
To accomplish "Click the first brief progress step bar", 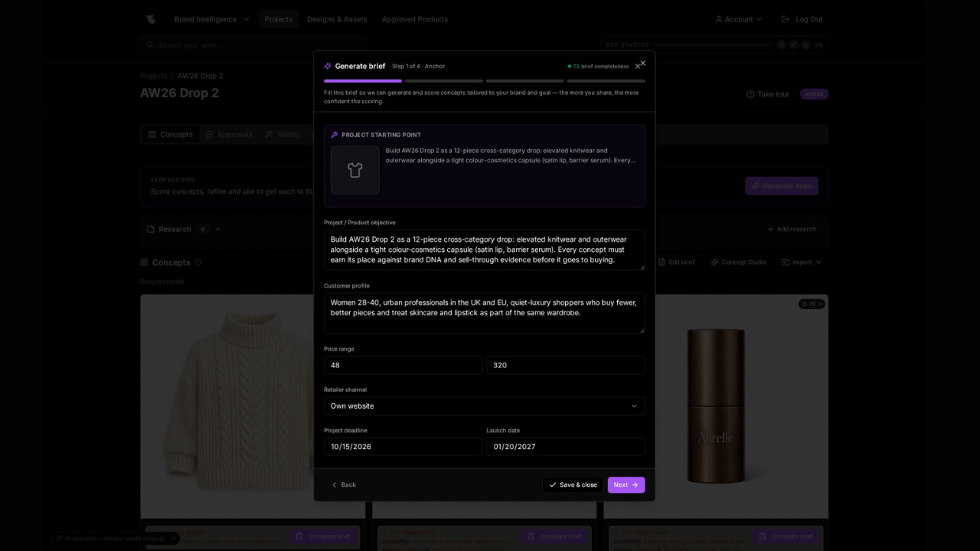I will pyautogui.click(x=363, y=80).
